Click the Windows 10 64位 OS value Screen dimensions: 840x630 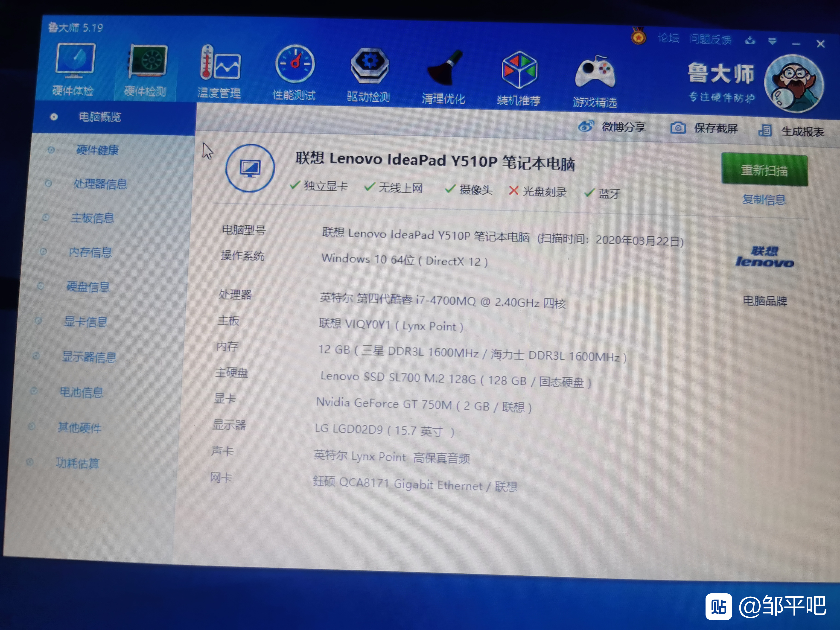coord(405,260)
